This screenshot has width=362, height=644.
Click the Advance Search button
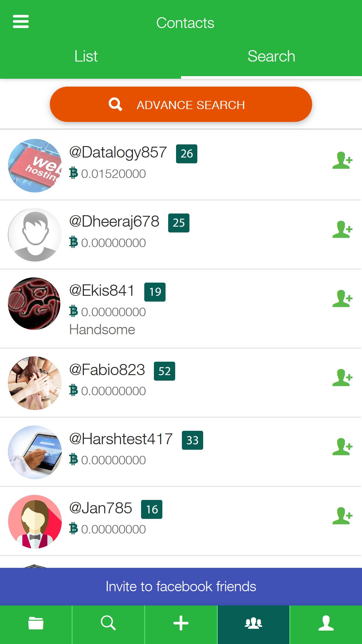click(x=181, y=104)
